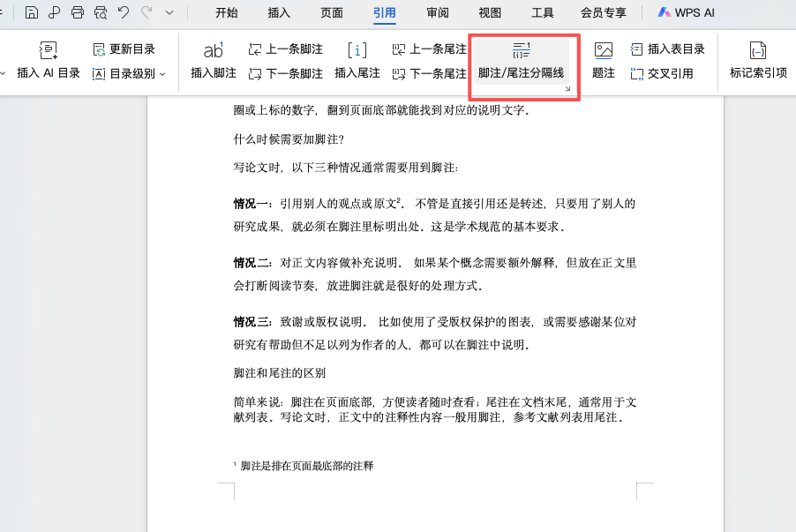
Task: Open the 工具 tab
Action: click(542, 12)
